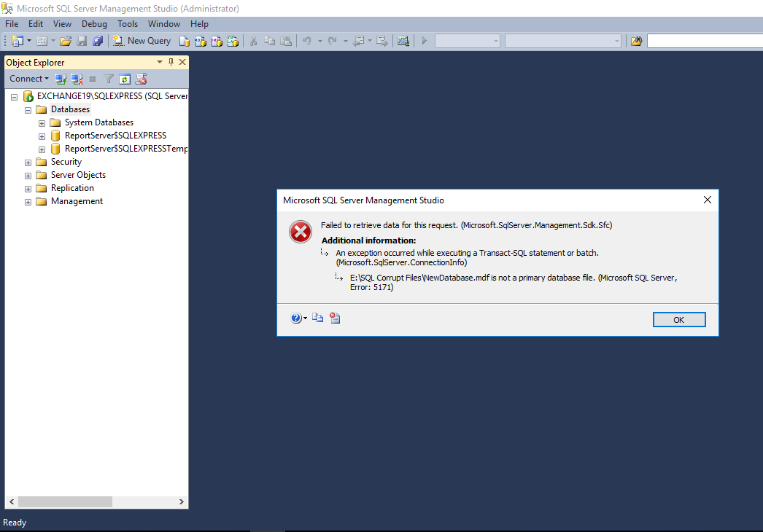This screenshot has width=763, height=532.
Task: Click the Open File folder icon
Action: pos(66,41)
